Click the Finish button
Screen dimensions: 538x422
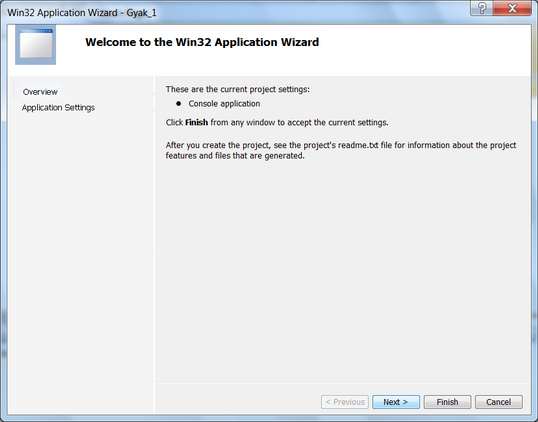[447, 402]
